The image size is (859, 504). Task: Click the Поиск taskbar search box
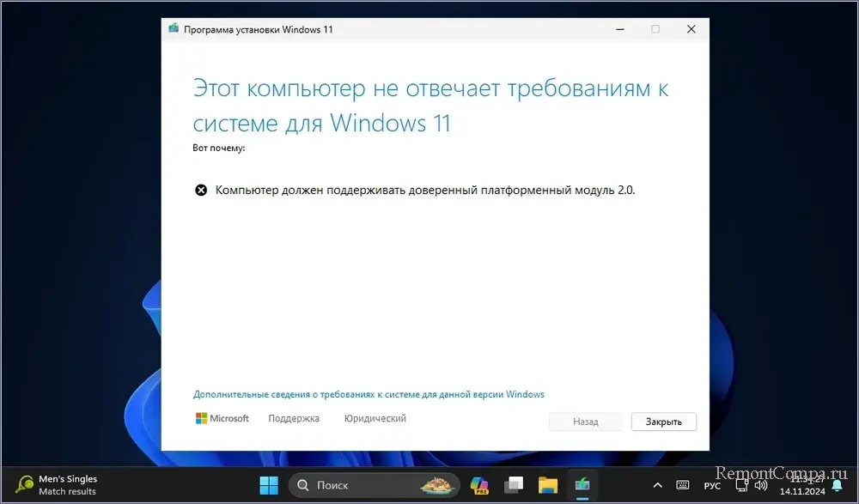click(375, 485)
